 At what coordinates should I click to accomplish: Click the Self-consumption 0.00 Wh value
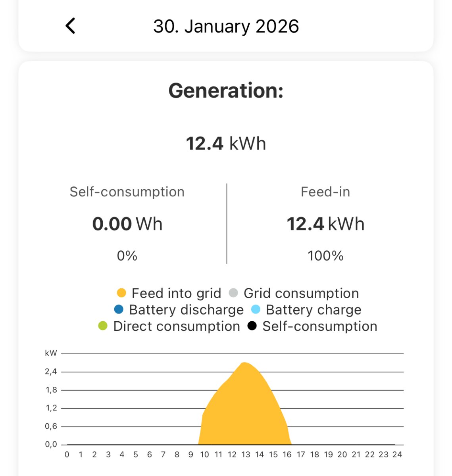pyautogui.click(x=127, y=224)
